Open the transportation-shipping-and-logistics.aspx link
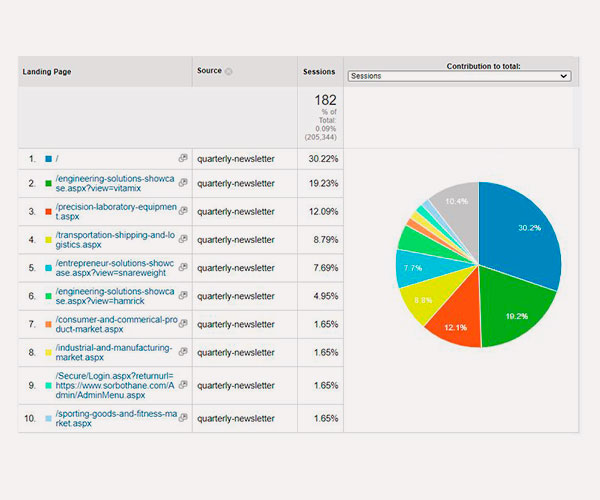The height and width of the screenshot is (500, 600). [115, 240]
